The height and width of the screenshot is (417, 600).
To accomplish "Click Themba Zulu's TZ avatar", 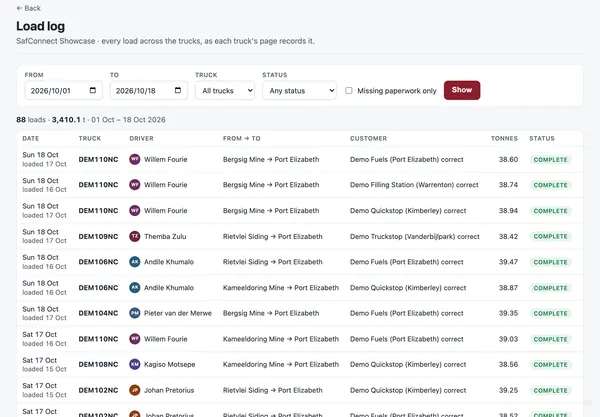I will click(x=135, y=236).
